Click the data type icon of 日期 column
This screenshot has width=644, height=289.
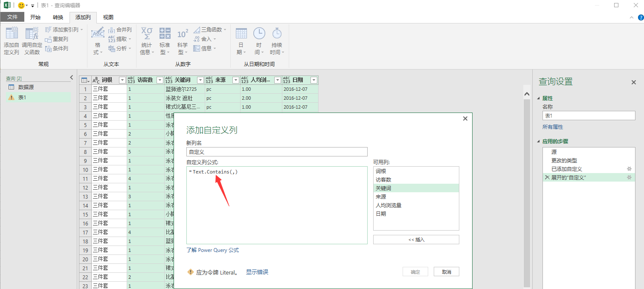point(287,80)
